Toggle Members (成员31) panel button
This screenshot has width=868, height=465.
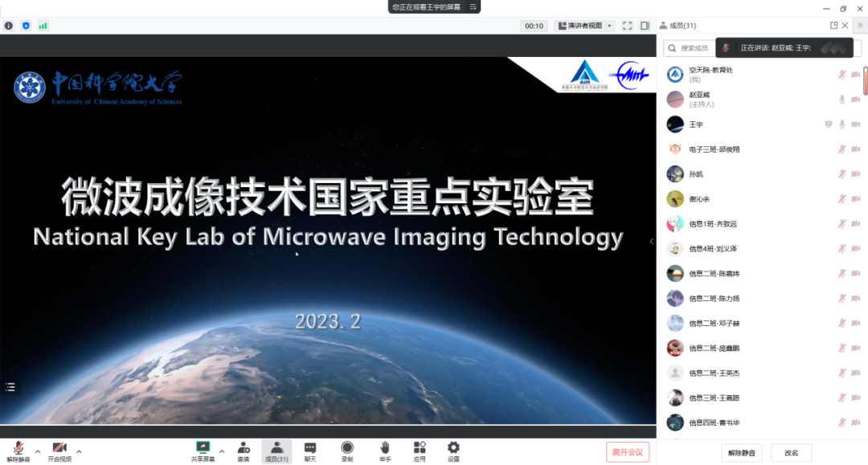coord(276,451)
